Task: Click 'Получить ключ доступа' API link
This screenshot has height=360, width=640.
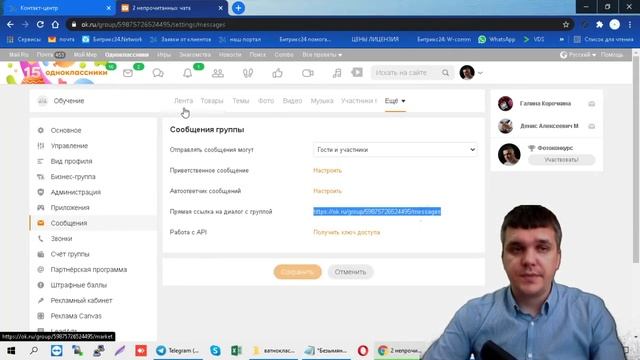Action: [x=347, y=232]
